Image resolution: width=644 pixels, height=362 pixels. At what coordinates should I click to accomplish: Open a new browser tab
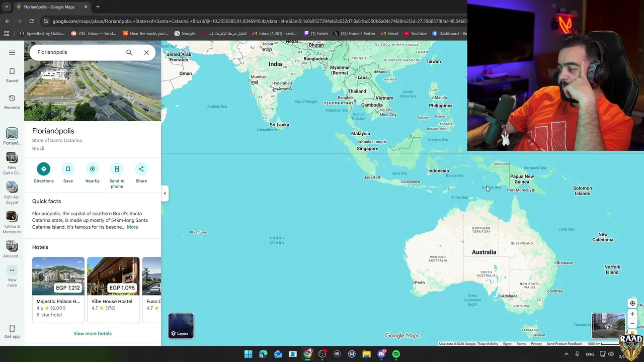[x=98, y=7]
